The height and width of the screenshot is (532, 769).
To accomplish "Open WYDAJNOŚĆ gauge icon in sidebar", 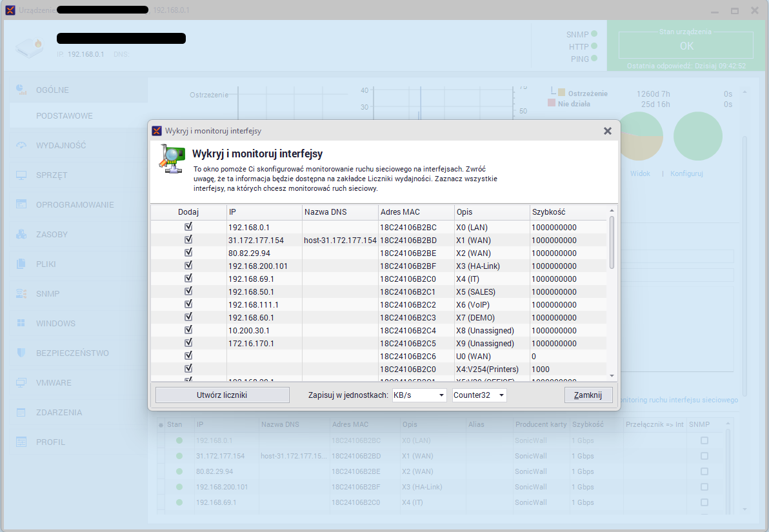I will tap(21, 146).
